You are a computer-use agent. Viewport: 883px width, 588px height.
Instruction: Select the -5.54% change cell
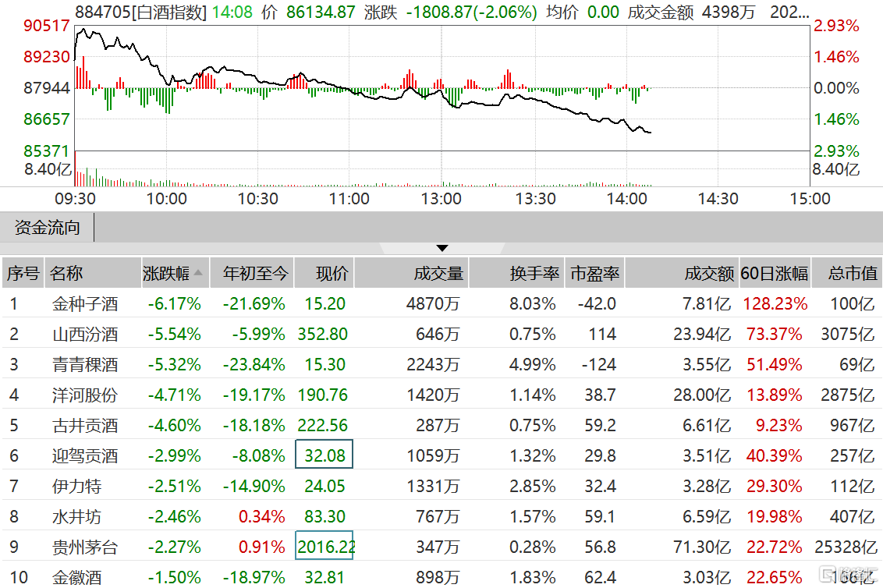(x=175, y=334)
